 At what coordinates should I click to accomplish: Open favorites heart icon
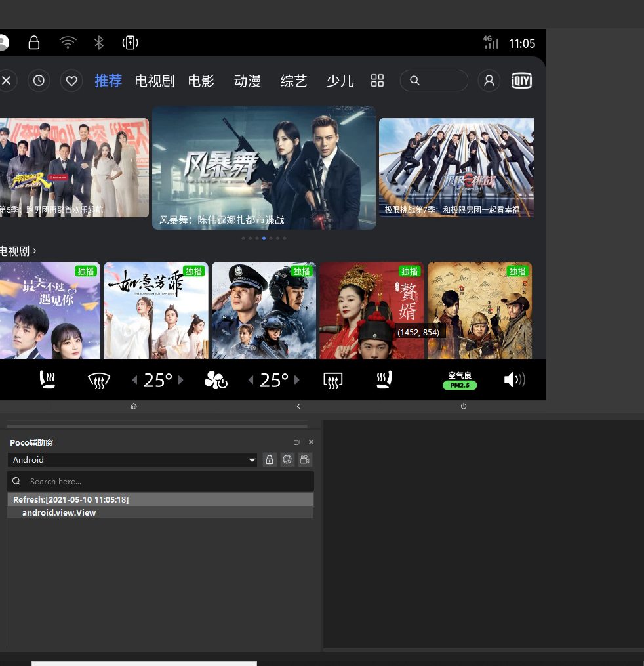pyautogui.click(x=71, y=80)
